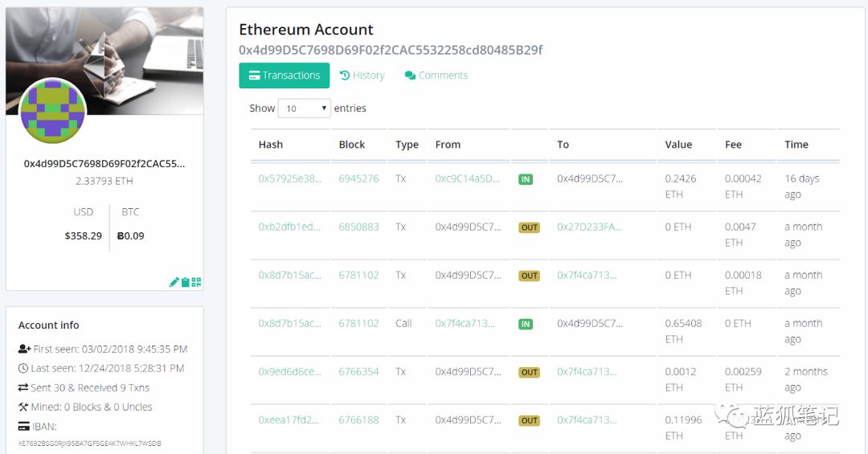Click the card icon beside IBAN
The height and width of the screenshot is (454, 868).
24,427
